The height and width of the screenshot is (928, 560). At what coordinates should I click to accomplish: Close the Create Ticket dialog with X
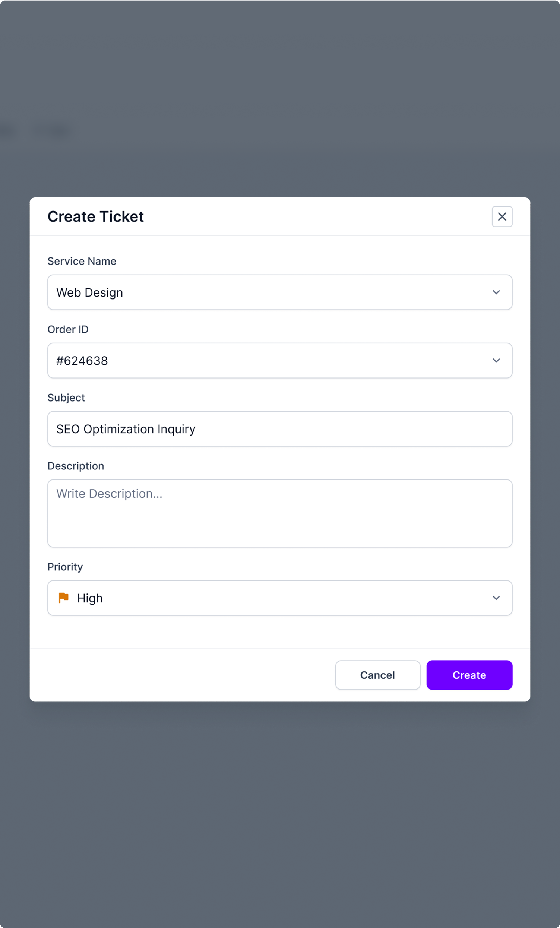point(502,216)
